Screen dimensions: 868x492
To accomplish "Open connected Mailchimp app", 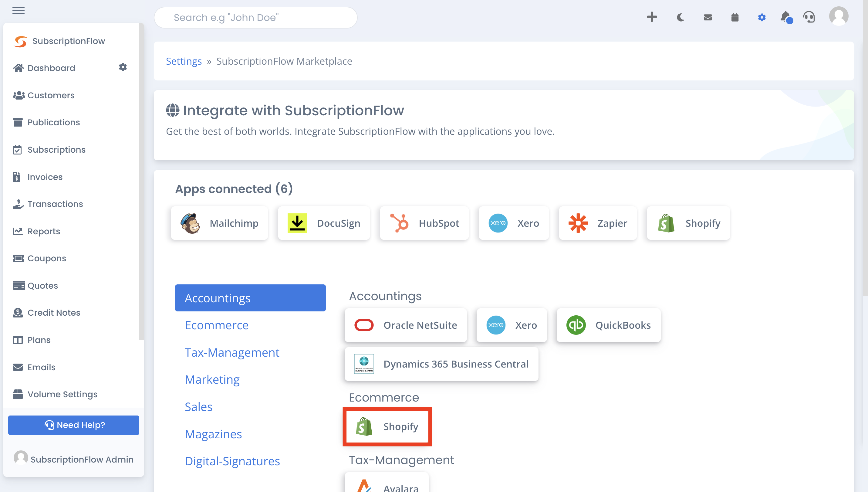I will pos(220,223).
